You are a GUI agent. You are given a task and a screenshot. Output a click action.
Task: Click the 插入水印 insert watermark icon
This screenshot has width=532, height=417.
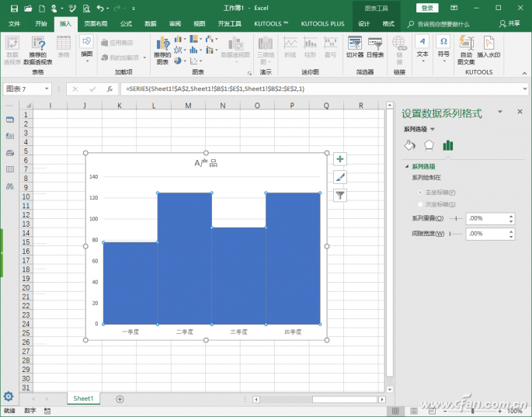pos(489,47)
